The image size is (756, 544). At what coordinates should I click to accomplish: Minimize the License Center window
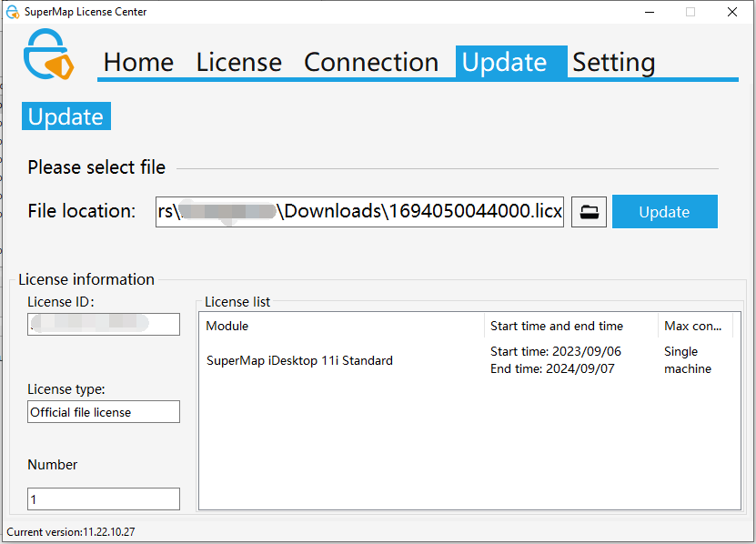tap(649, 12)
